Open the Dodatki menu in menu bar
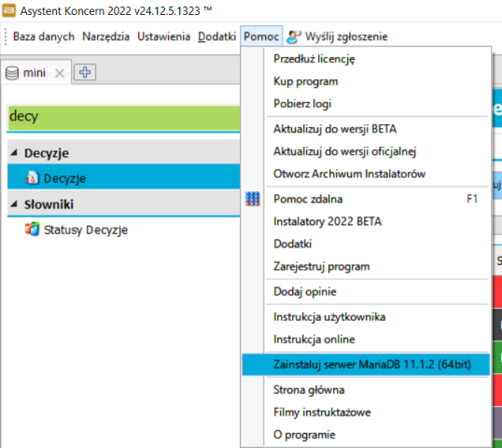The height and width of the screenshot is (448, 502). tap(216, 36)
